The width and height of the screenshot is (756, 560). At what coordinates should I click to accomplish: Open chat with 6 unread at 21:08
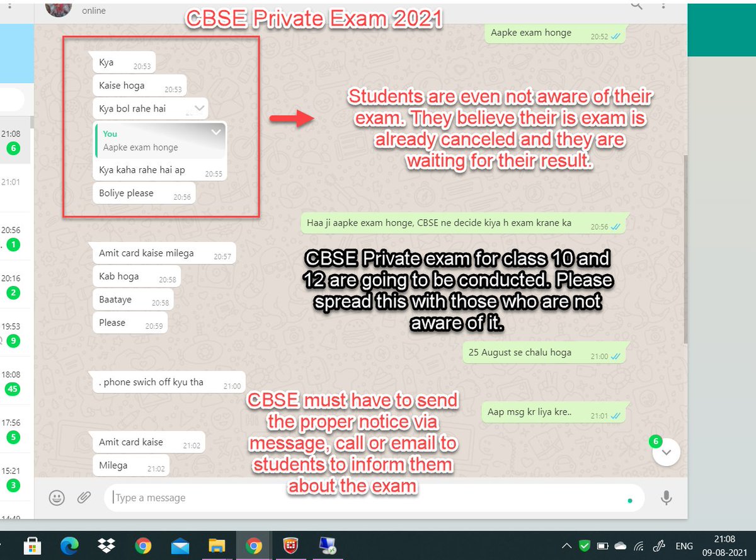(15, 141)
